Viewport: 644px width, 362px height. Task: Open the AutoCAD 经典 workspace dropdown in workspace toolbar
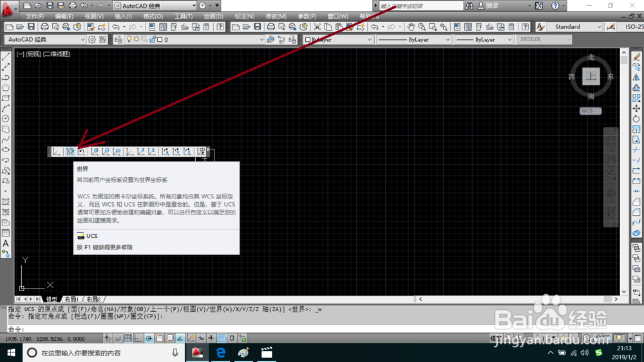click(45, 39)
